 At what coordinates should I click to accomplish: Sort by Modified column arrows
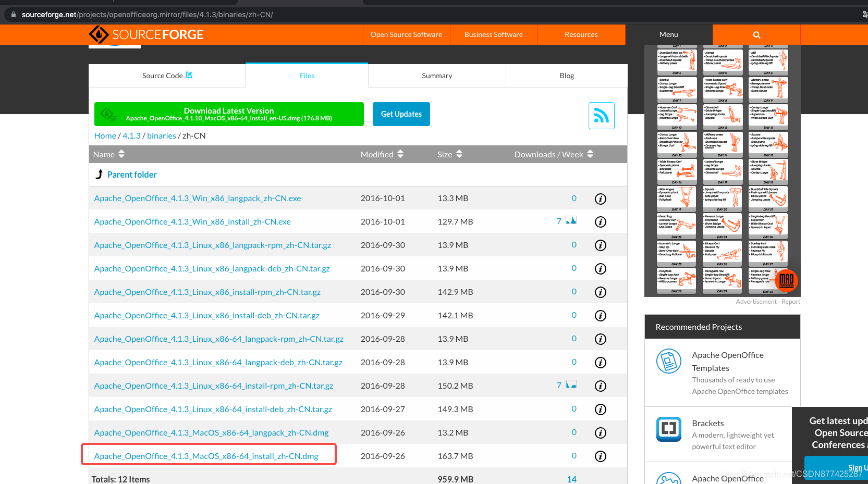point(400,154)
